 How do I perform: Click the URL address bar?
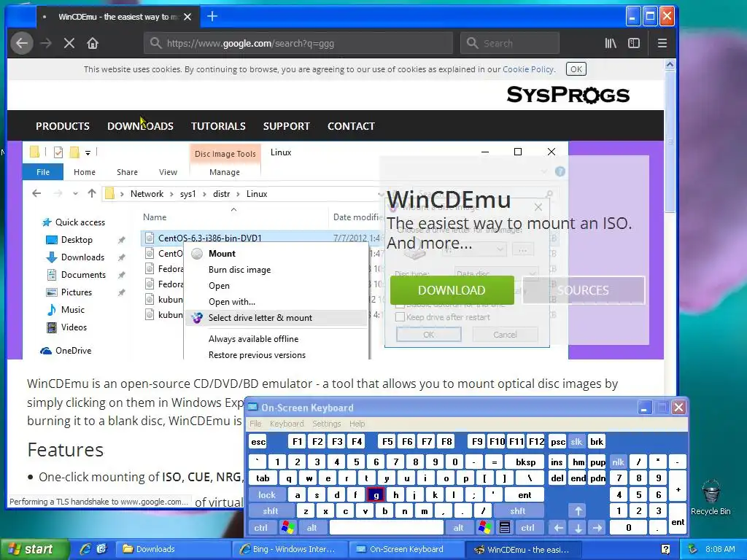tap(298, 43)
